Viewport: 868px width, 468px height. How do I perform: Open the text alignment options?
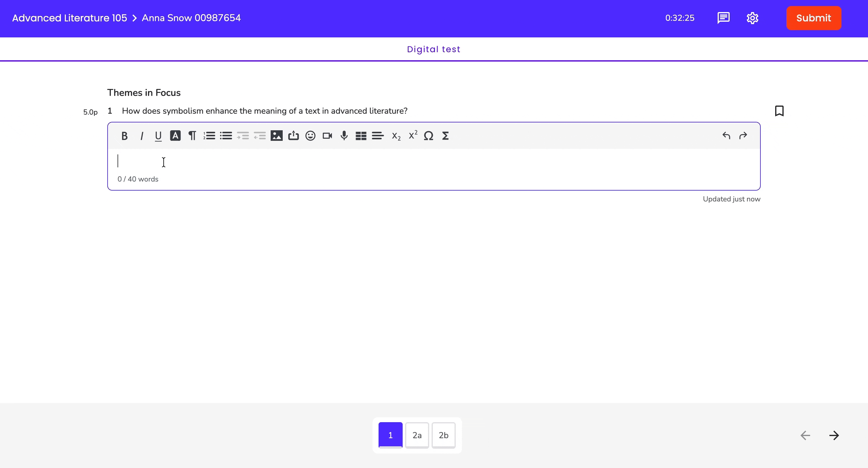[378, 135]
